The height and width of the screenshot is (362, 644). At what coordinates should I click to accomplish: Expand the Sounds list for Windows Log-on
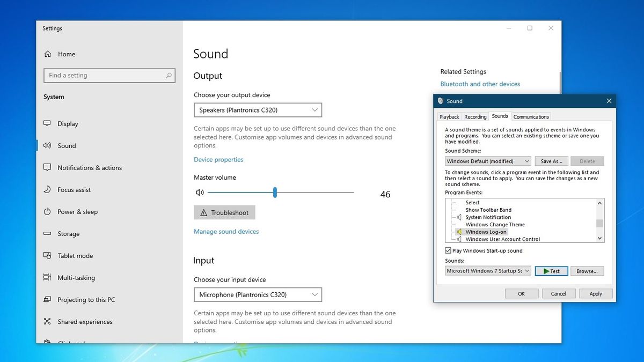[528, 271]
